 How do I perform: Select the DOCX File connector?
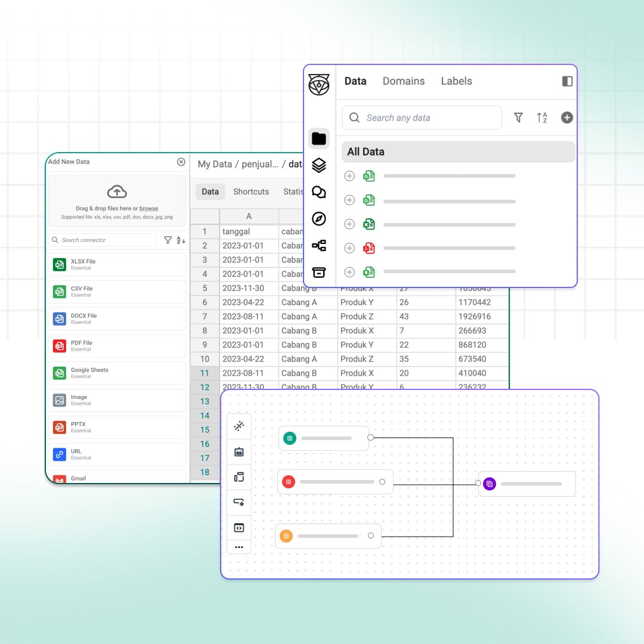(x=117, y=318)
